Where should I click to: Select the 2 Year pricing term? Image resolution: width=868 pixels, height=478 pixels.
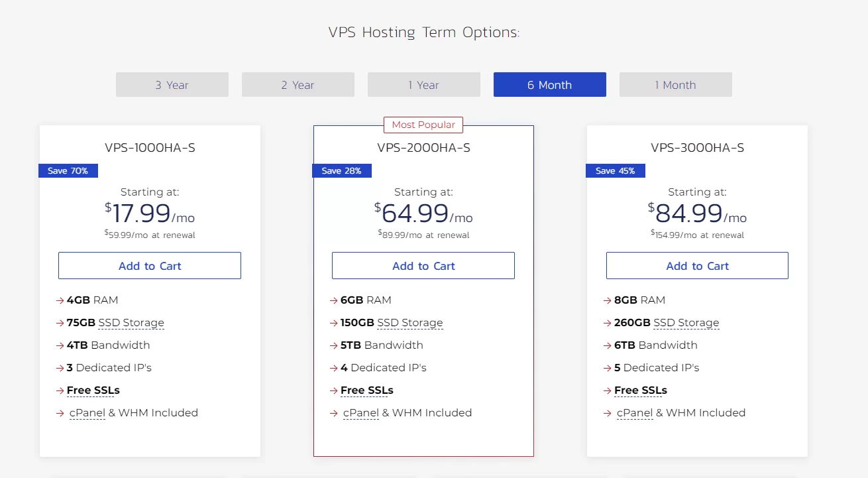click(298, 84)
